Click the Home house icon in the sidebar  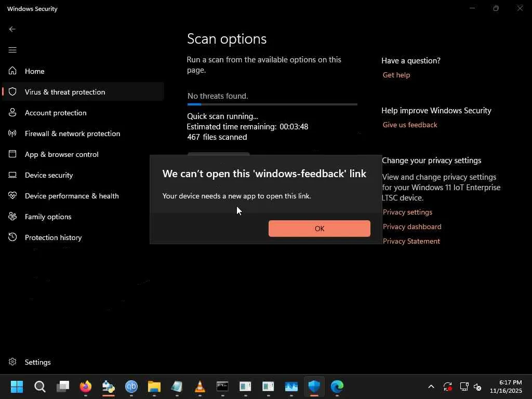point(12,71)
